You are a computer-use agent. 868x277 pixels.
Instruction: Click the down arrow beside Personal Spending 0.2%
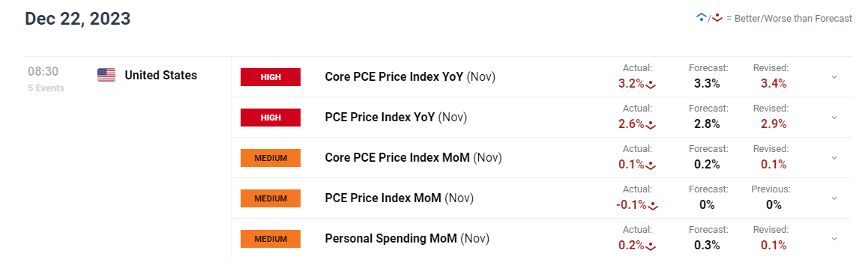[x=651, y=246]
